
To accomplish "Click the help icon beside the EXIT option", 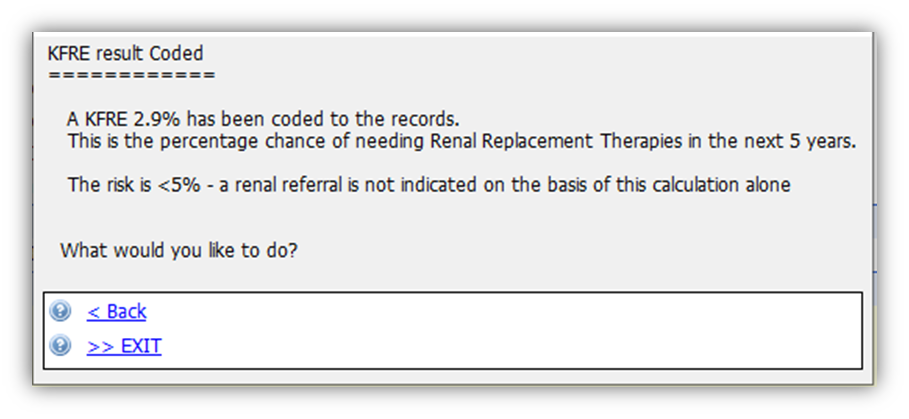I will 60,346.
